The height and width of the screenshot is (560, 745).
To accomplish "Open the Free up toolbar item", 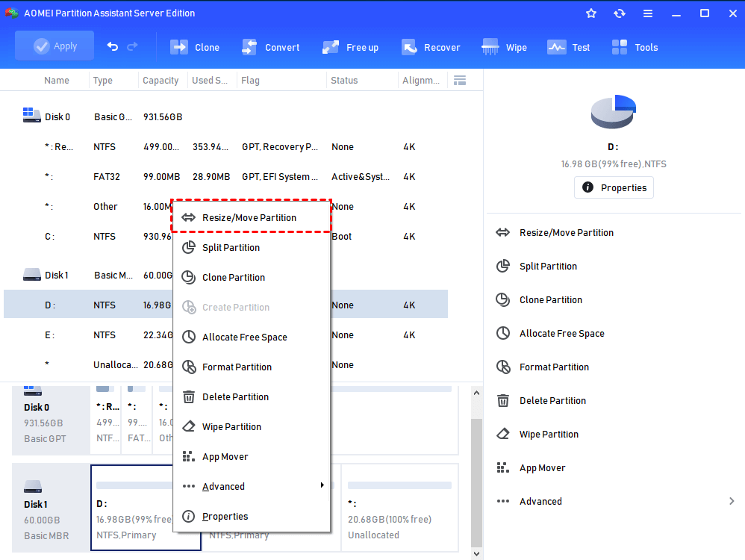I will tap(350, 47).
